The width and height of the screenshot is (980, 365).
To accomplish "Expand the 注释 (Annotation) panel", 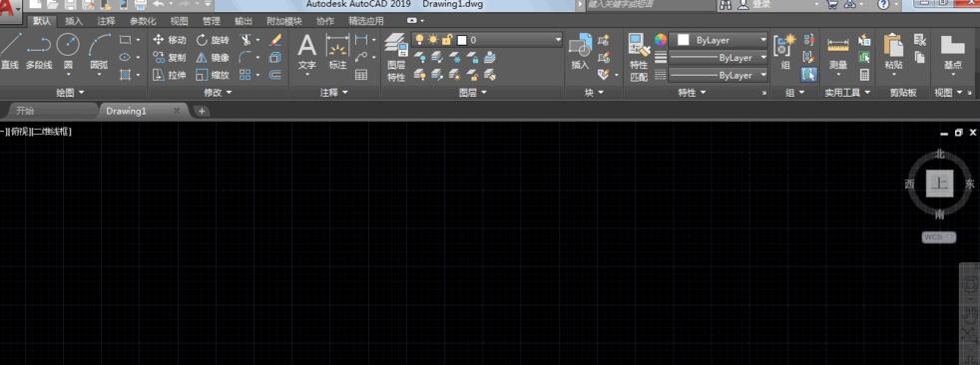I will [334, 93].
